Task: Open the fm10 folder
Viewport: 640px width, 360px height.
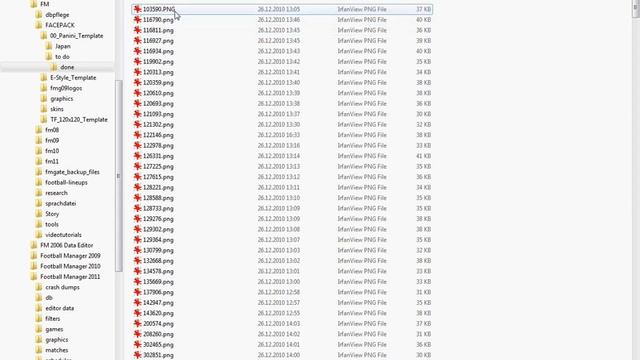Action: pos(52,151)
